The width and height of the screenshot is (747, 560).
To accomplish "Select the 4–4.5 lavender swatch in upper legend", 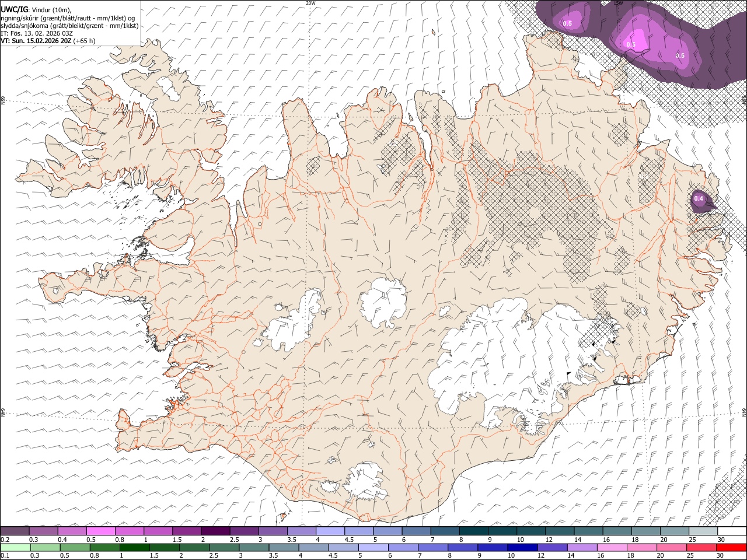I will [x=330, y=531].
